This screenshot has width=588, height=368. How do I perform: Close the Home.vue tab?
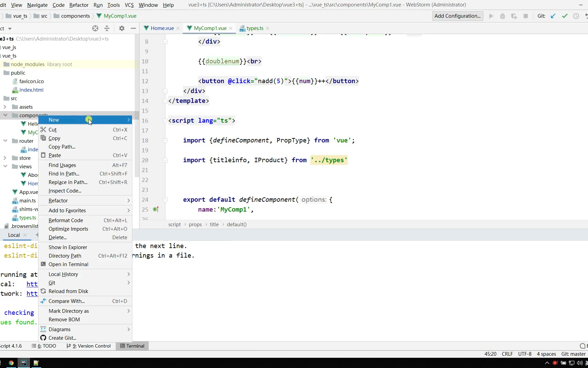tap(178, 28)
